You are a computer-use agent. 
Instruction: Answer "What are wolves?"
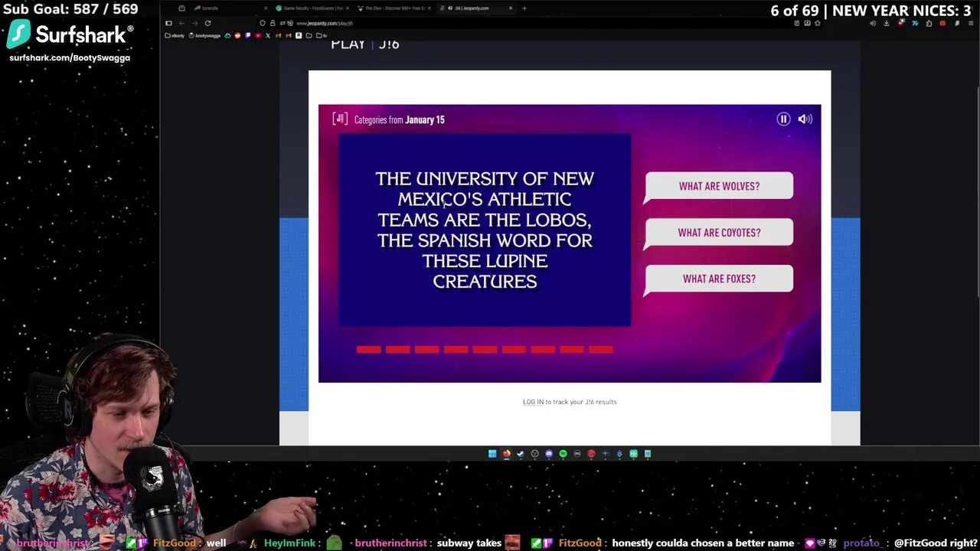click(x=719, y=186)
